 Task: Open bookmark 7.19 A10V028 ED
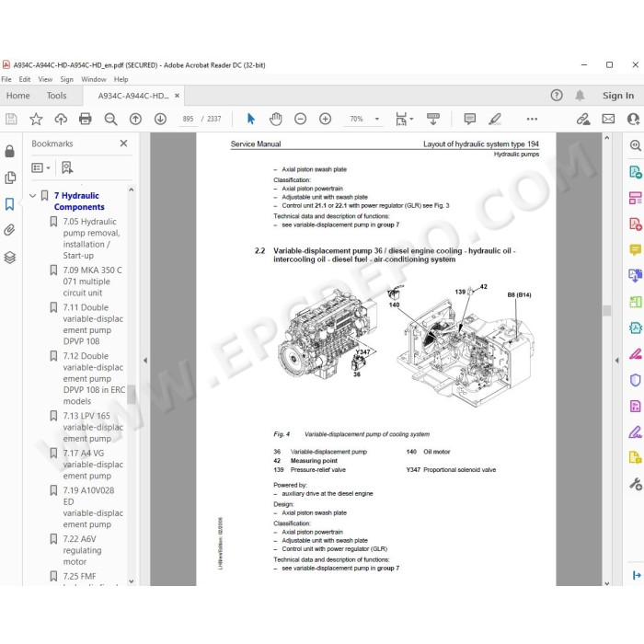[x=93, y=507]
